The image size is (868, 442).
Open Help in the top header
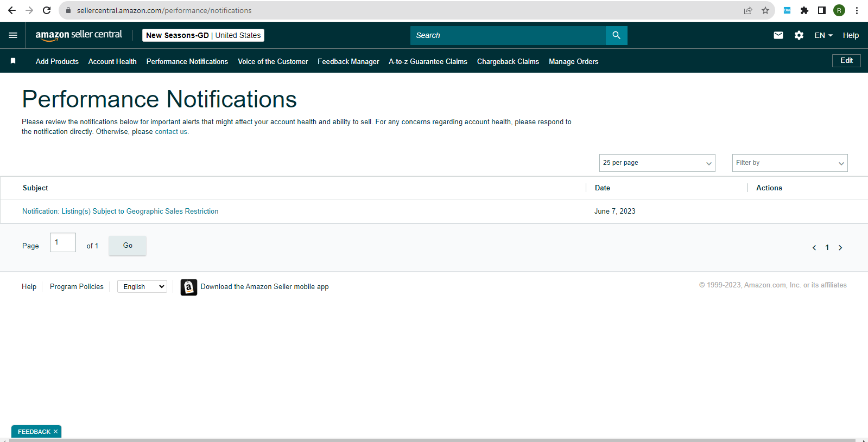coord(851,35)
